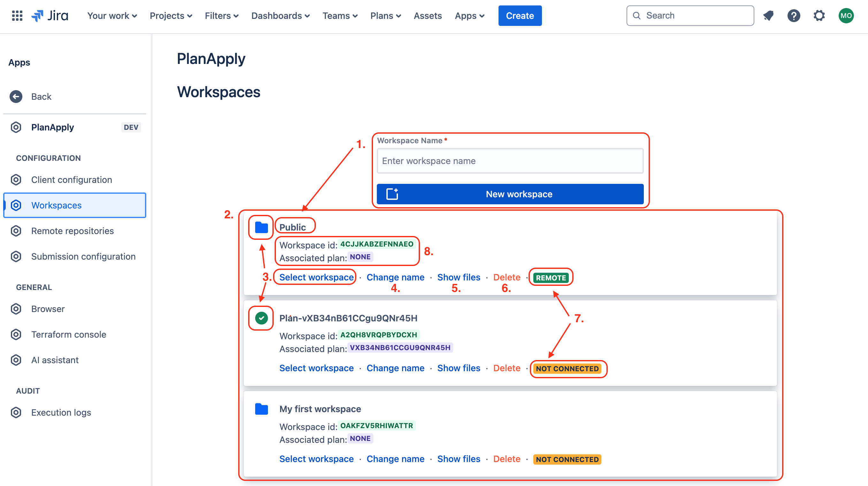Click the green checkmark on the Plan-vXB34nB61CCgu9QNr45H workspace

coord(261,318)
